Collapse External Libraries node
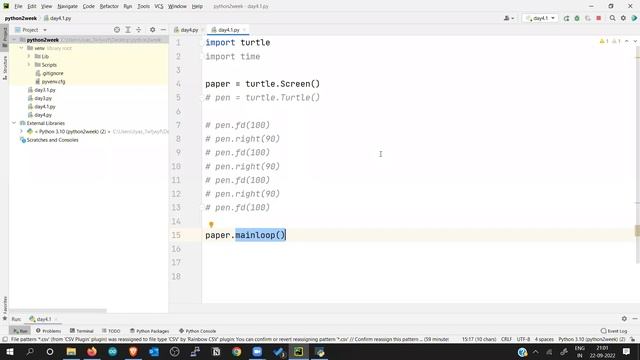Screen dimensions: 640x360 15,123
